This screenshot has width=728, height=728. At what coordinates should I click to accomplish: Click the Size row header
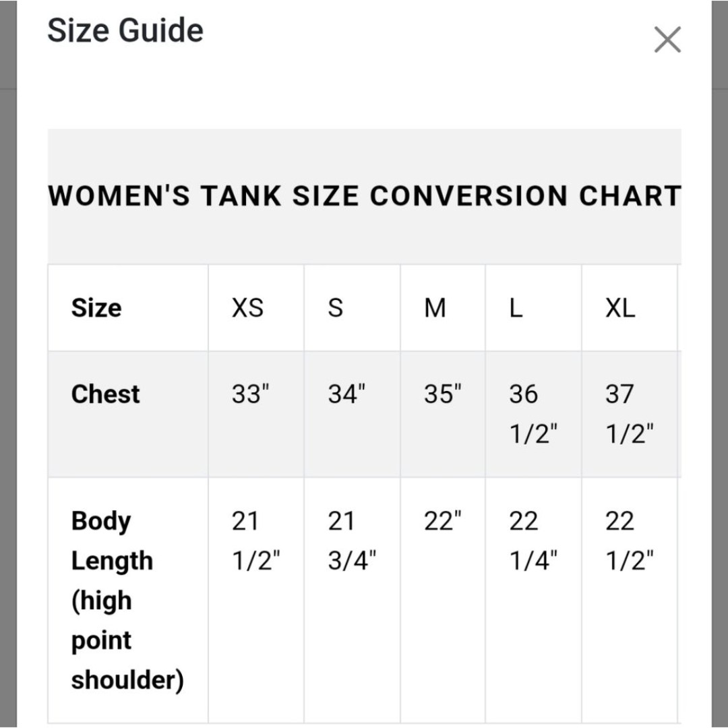[96, 308]
